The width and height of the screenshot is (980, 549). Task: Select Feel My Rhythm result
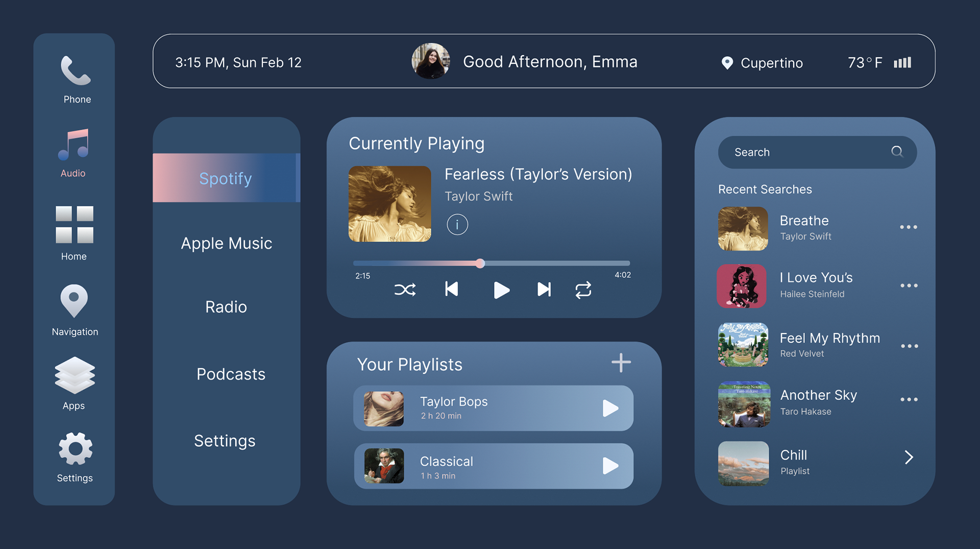pos(817,345)
